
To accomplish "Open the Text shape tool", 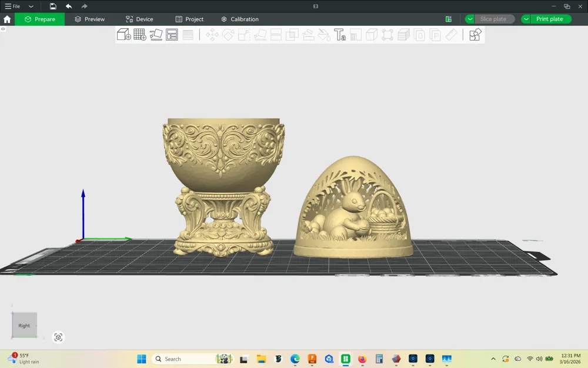I will [x=340, y=35].
